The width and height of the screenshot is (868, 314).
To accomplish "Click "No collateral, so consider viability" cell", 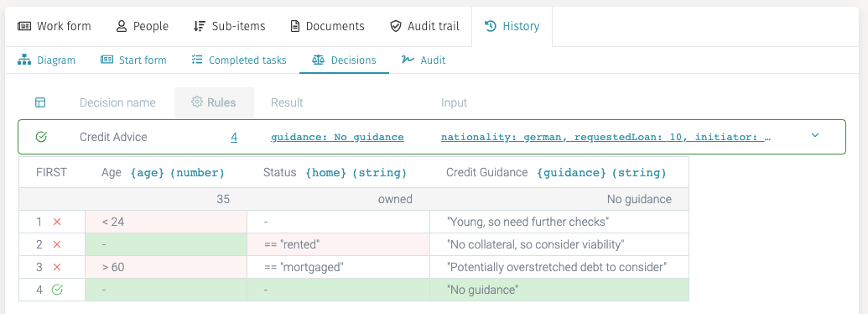I will click(559, 244).
